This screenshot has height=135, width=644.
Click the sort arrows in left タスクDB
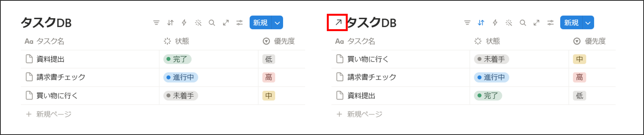pos(170,23)
